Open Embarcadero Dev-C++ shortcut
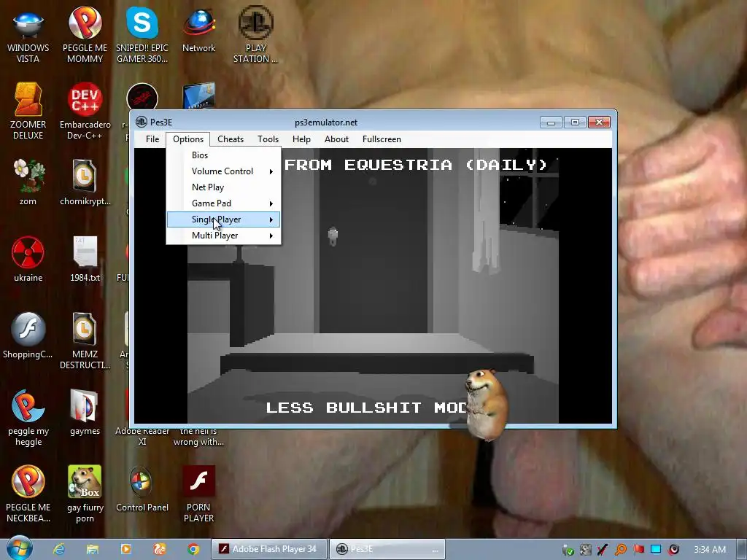 [x=85, y=112]
